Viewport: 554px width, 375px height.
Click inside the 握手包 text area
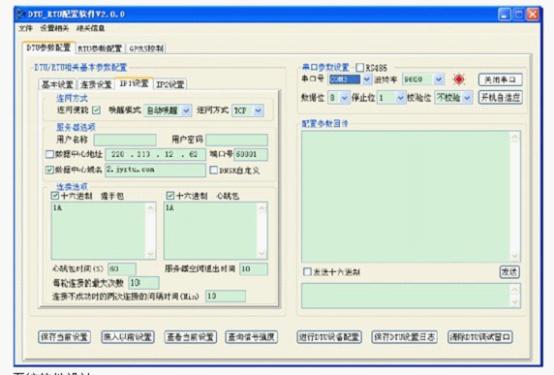click(x=99, y=230)
